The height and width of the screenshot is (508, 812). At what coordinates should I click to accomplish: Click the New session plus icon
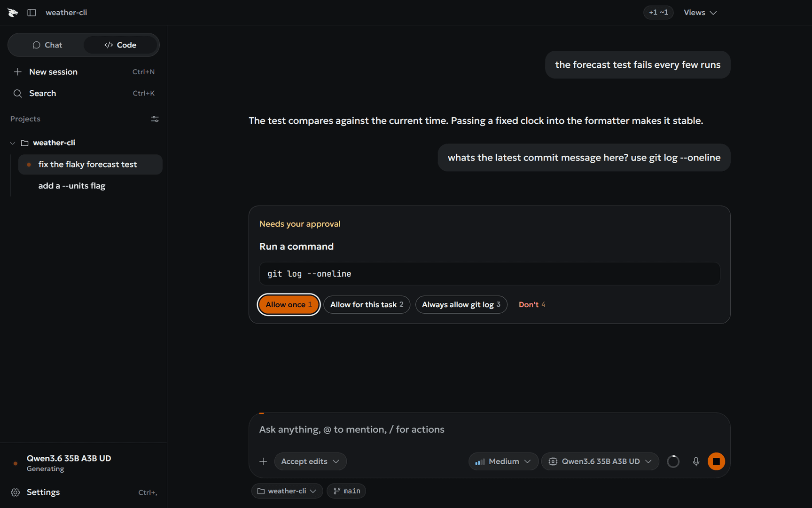pos(17,72)
